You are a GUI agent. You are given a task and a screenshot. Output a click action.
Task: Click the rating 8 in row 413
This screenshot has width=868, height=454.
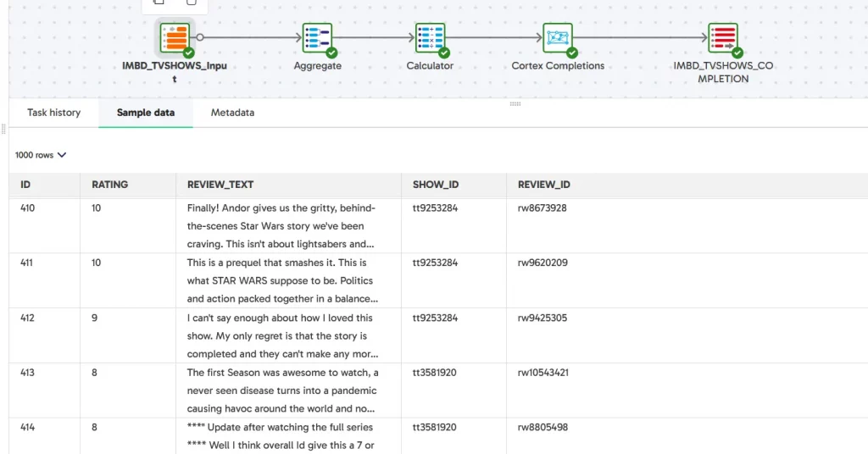(95, 373)
